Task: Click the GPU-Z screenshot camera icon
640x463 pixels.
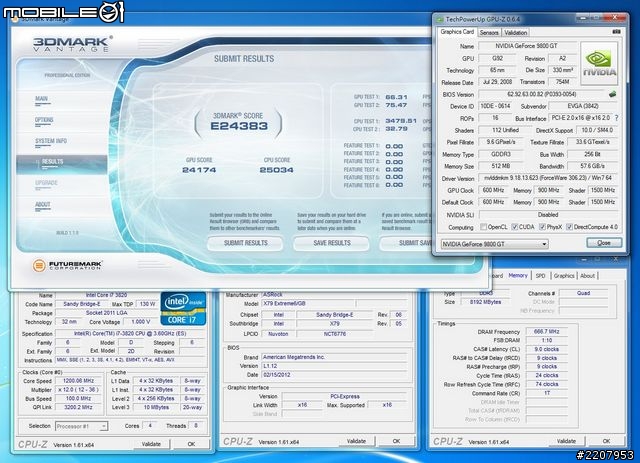Action: pyautogui.click(x=616, y=31)
